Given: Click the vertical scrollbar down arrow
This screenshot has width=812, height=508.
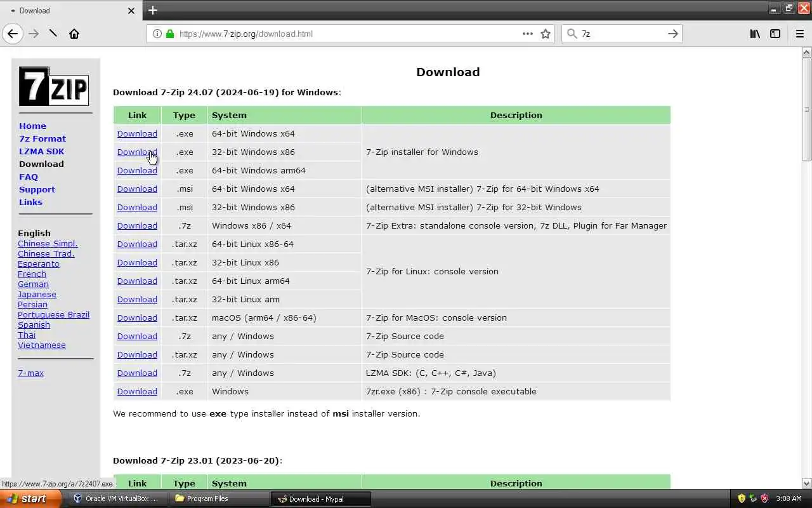Looking at the screenshot, I should click(x=807, y=484).
